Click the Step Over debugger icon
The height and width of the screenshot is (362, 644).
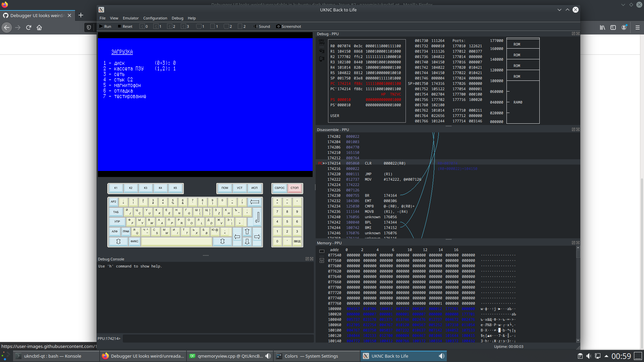click(x=322, y=59)
